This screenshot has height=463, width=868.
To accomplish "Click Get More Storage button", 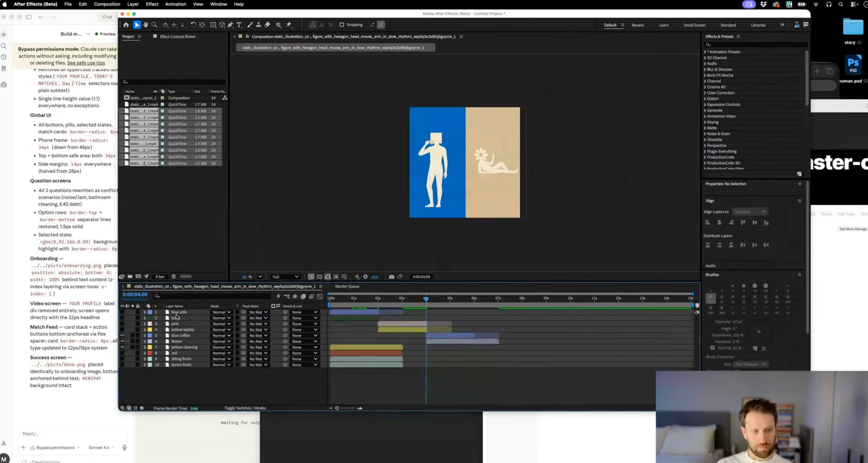I will (x=853, y=229).
